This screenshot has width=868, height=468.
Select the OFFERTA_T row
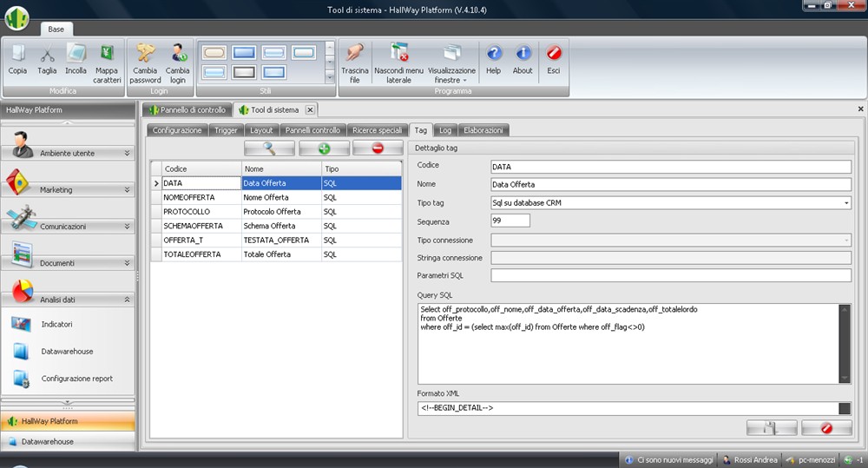coord(276,240)
